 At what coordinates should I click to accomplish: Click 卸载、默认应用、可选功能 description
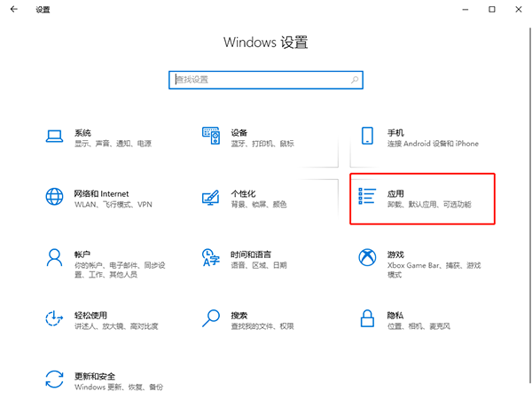tap(429, 205)
